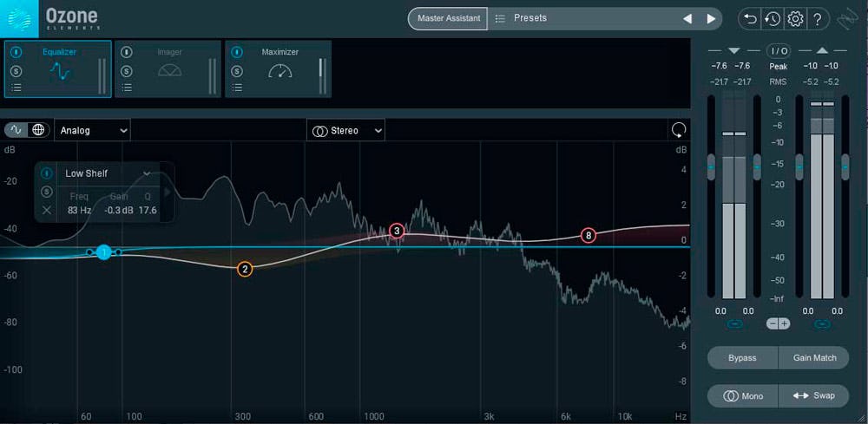This screenshot has height=424, width=868.
Task: Open the Analog EQ mode dropdown
Action: pos(92,130)
